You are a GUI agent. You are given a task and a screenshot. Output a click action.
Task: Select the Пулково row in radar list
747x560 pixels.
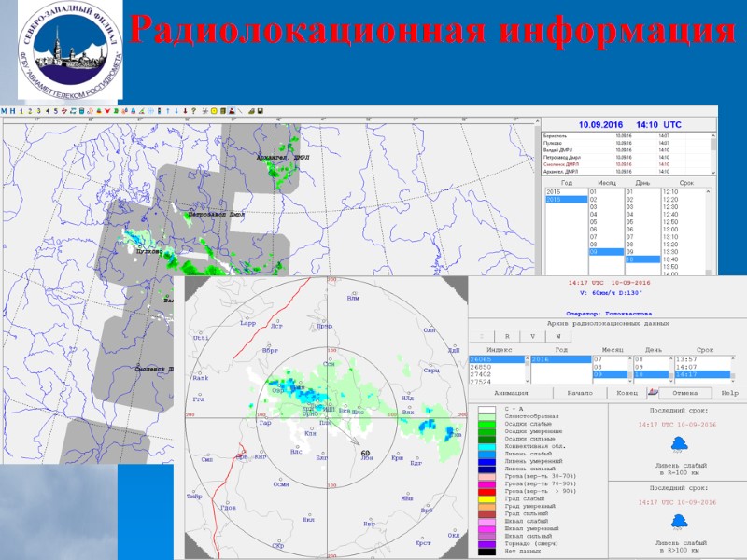tap(626, 143)
